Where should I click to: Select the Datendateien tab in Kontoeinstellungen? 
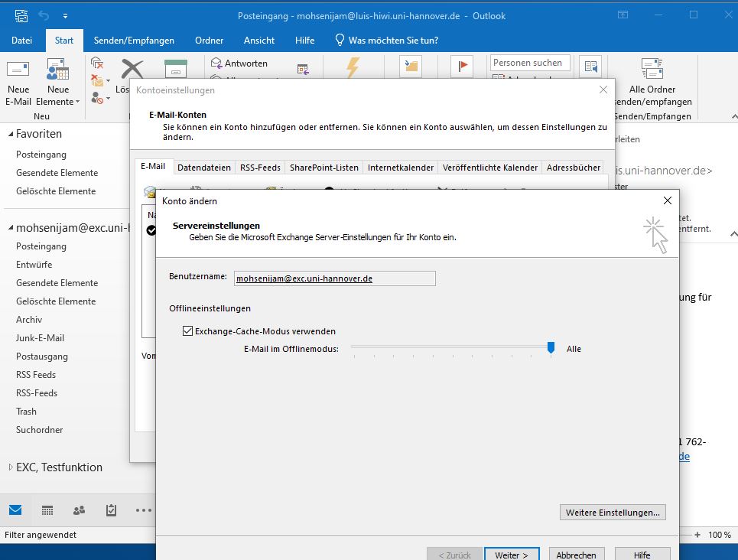204,168
